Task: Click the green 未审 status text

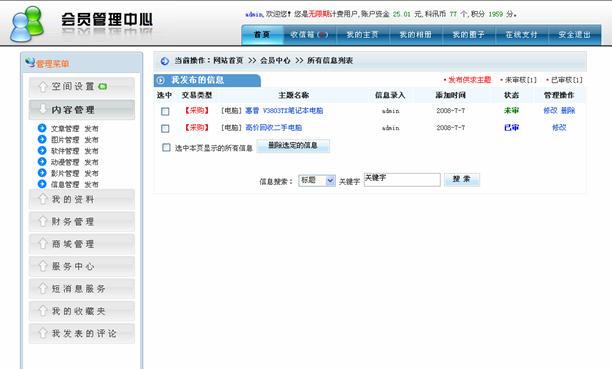Action: [x=511, y=111]
